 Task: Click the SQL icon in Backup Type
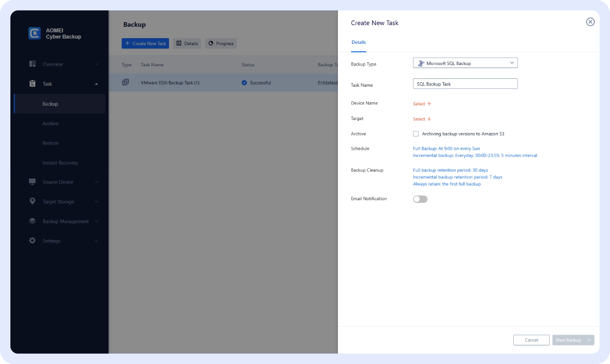coord(421,63)
